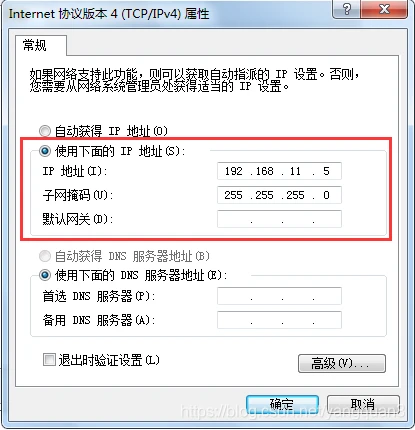This screenshot has width=415, height=430.
Task: Confirm with the 确定 button
Action: coord(282,405)
